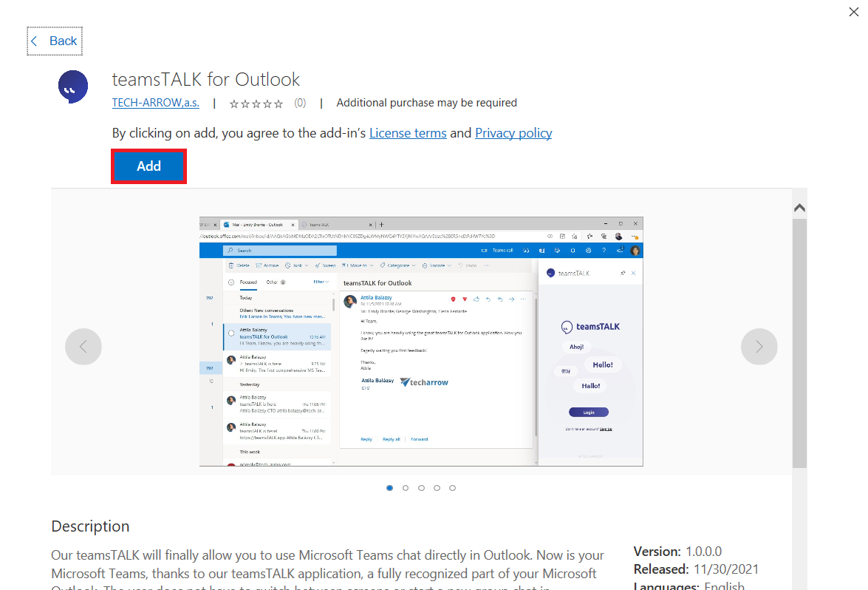Viewport: 868px width, 590px height.
Task: Select the second carousel dot indicator
Action: point(406,488)
